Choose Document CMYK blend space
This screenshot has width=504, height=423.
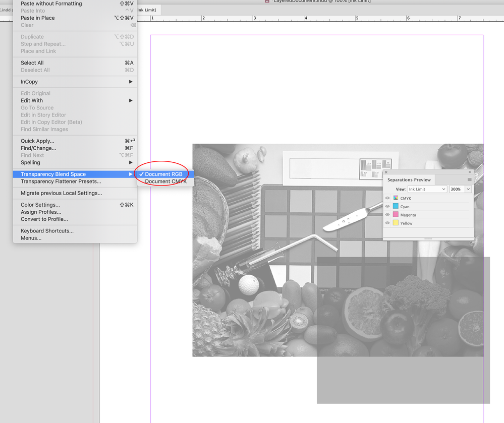[x=165, y=182]
